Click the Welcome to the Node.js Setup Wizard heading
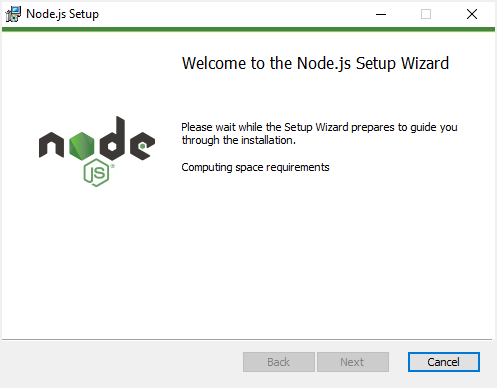497x388 pixels. (315, 63)
